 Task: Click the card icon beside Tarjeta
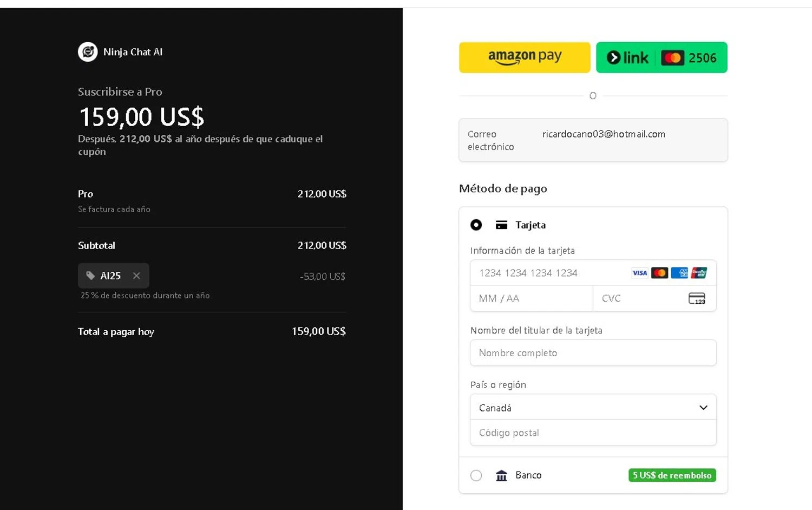(502, 225)
